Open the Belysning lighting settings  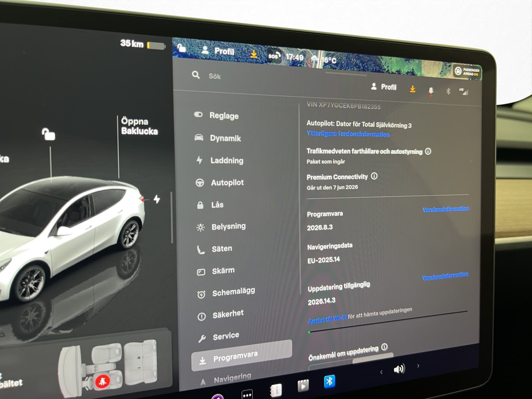pos(221,227)
